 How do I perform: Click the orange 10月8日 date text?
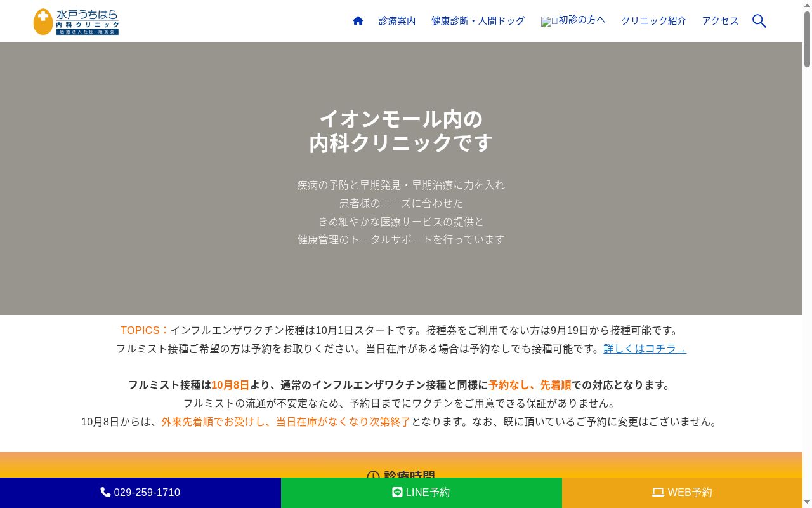tap(230, 385)
